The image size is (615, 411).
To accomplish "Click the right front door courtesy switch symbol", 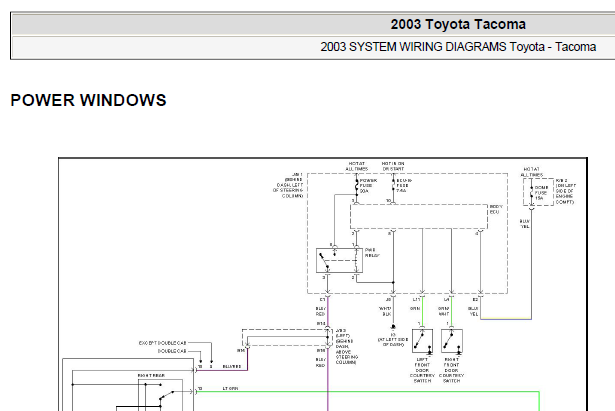I will 452,341.
